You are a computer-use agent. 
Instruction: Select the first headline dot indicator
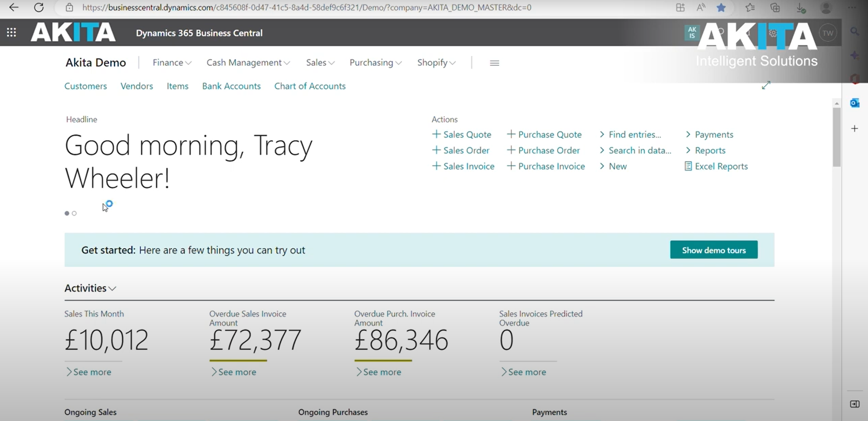pyautogui.click(x=67, y=213)
